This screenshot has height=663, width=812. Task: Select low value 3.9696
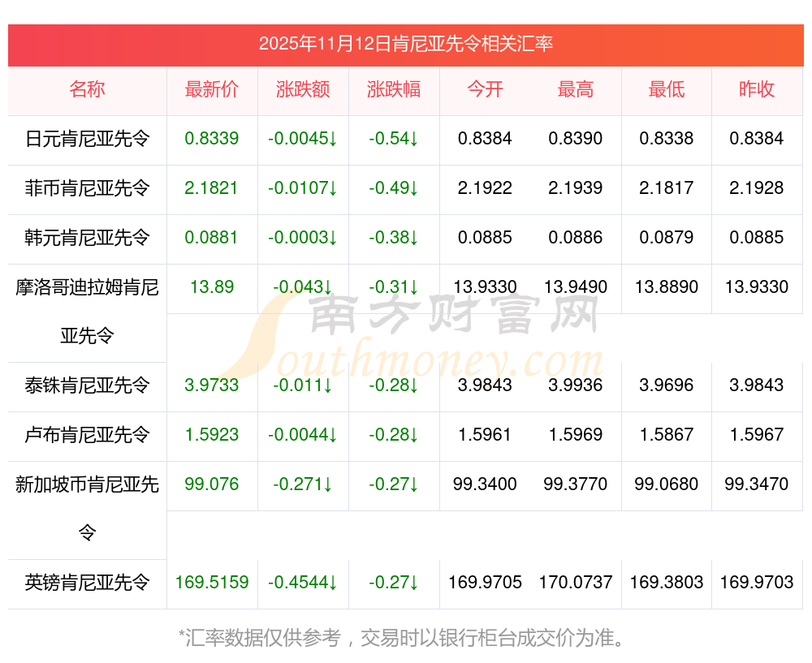point(667,385)
